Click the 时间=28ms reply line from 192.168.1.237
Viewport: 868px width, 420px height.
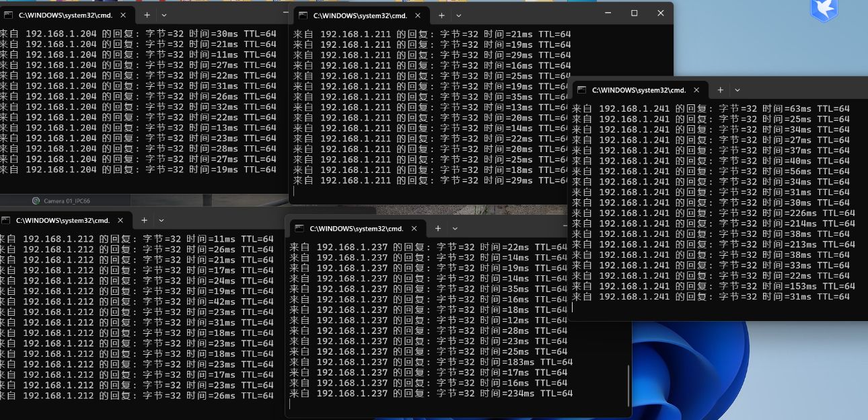(429, 331)
